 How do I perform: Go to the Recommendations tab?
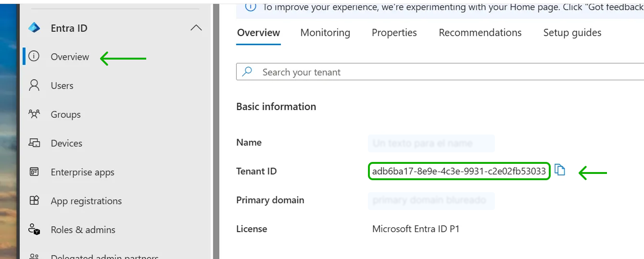pos(480,33)
